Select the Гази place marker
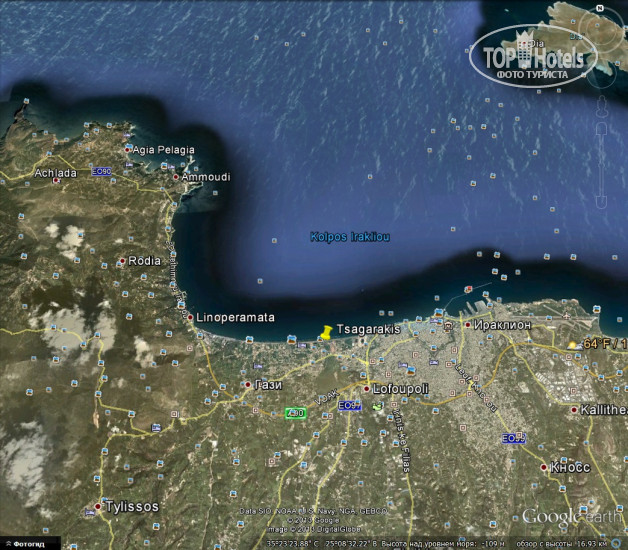This screenshot has height=550, width=628. (x=248, y=385)
